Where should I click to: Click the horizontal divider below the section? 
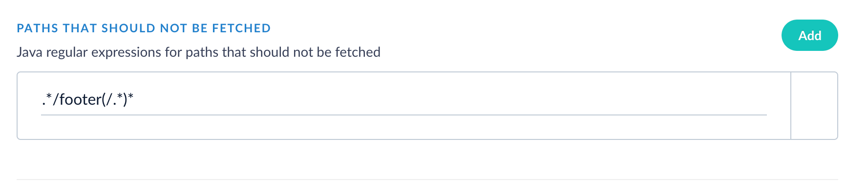coord(427,180)
